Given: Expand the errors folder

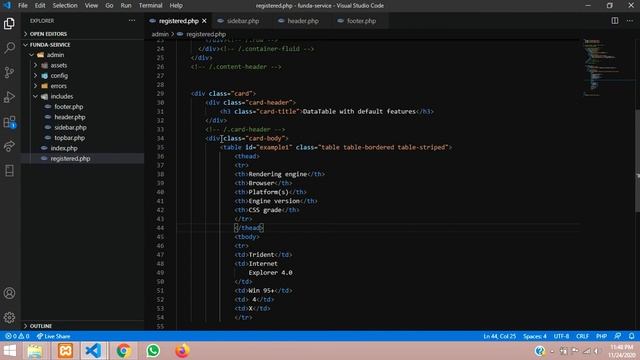Looking at the screenshot, I should point(82,86).
